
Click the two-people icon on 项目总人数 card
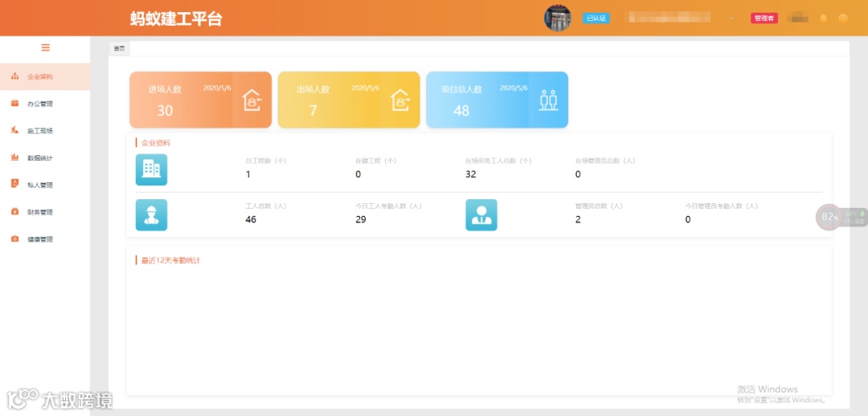548,100
